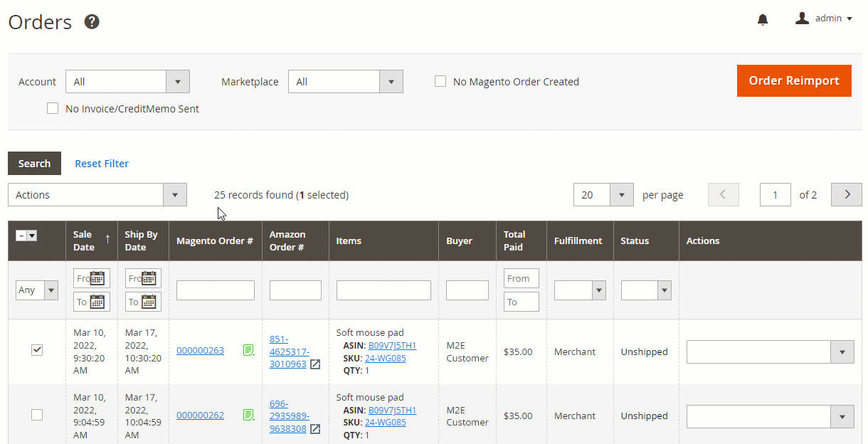The image size is (868, 444).
Task: Open Ship By Date 'To' calendar picker
Action: [x=149, y=302]
